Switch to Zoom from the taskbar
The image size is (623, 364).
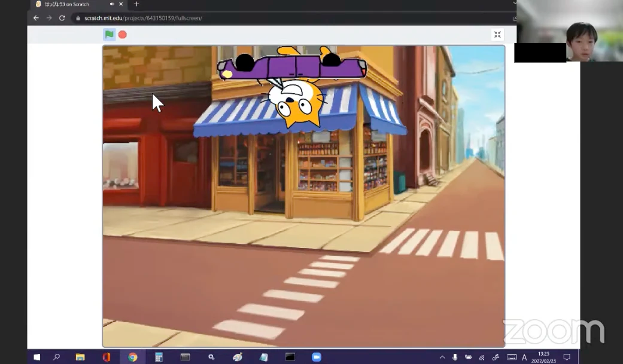point(316,357)
